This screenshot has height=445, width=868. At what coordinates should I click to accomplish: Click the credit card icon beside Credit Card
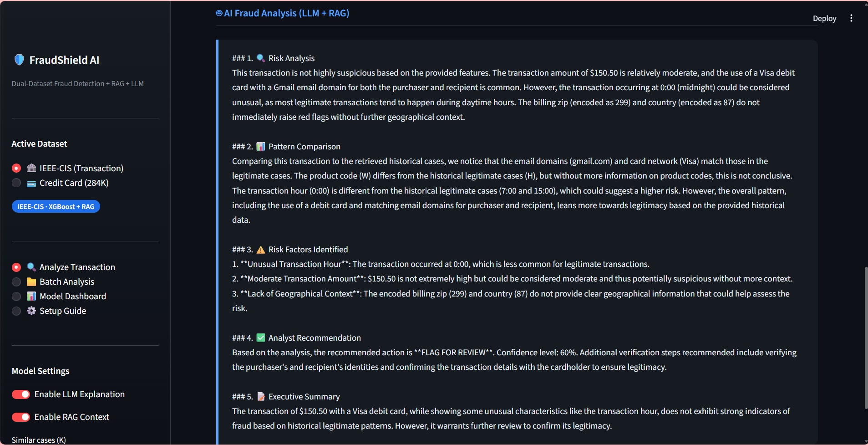[x=31, y=183]
